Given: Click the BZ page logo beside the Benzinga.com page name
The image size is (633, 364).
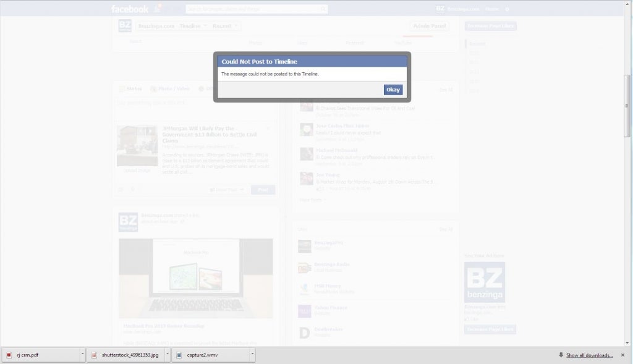Looking at the screenshot, I should pos(125,25).
